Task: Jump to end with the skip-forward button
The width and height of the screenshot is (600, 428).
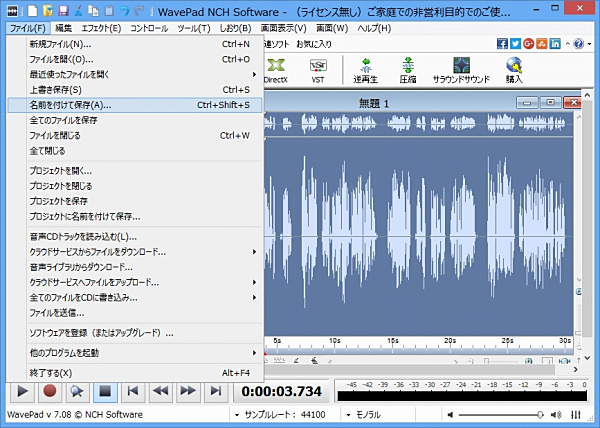Action: 215,391
